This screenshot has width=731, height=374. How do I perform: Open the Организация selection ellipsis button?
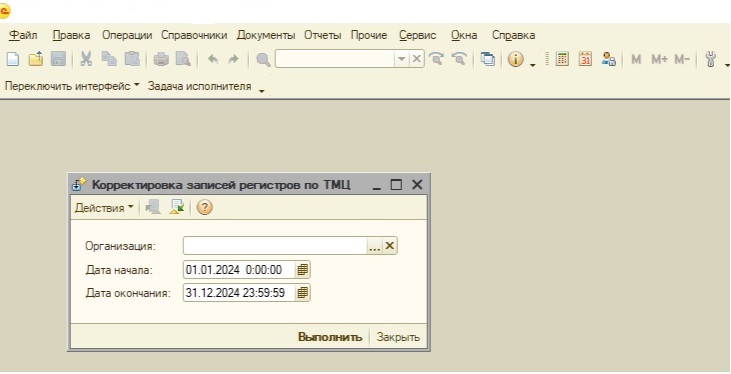tap(375, 246)
